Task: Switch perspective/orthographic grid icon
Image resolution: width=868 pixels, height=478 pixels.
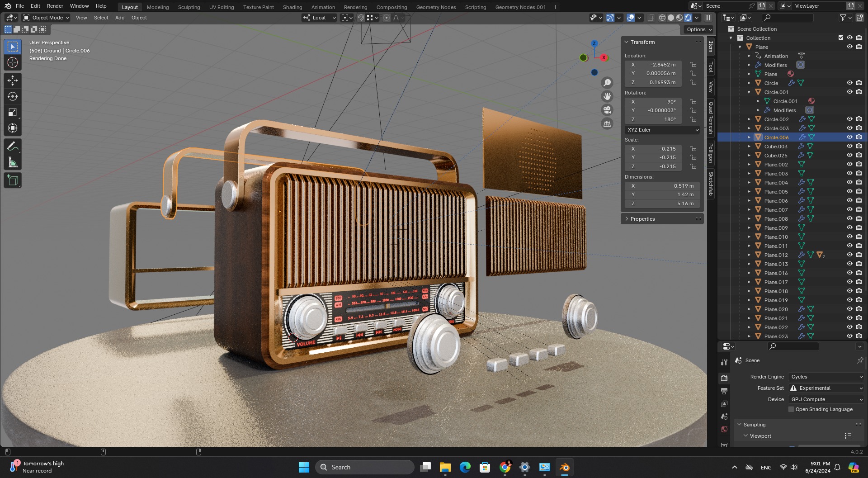Action: 607,123
